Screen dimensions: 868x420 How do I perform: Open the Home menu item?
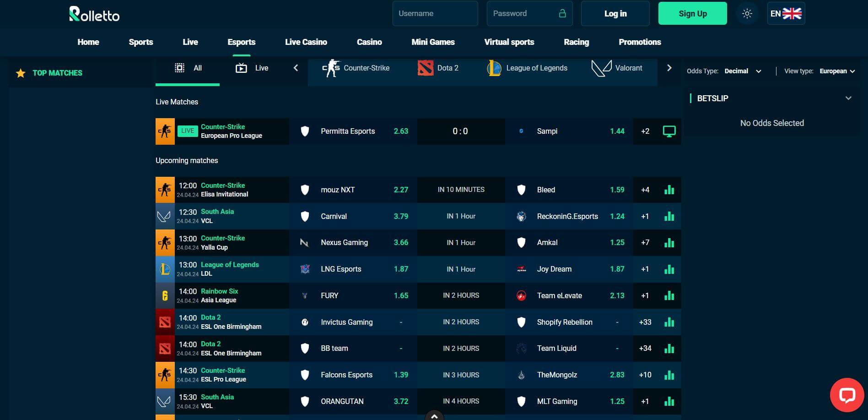[x=88, y=42]
